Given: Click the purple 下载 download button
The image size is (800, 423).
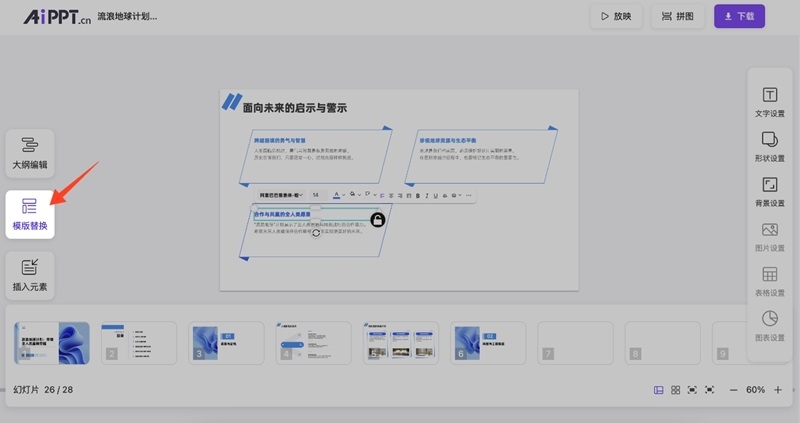Looking at the screenshot, I should (x=739, y=16).
